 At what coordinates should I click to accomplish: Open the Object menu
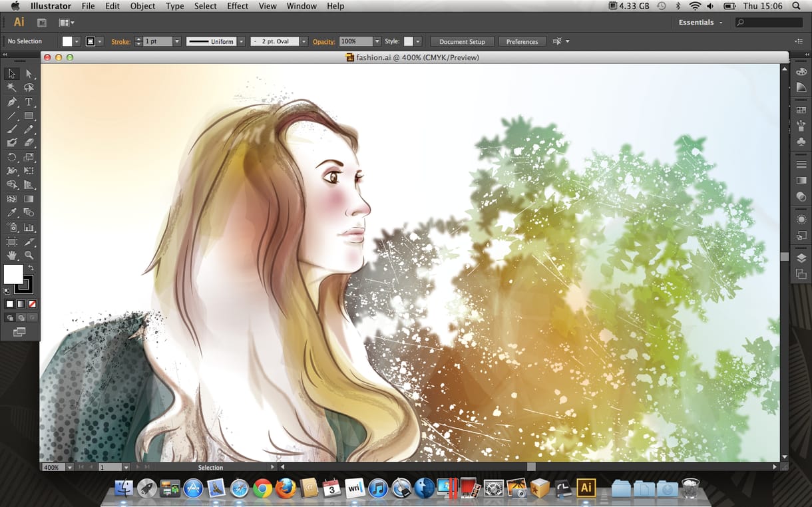[x=142, y=6]
